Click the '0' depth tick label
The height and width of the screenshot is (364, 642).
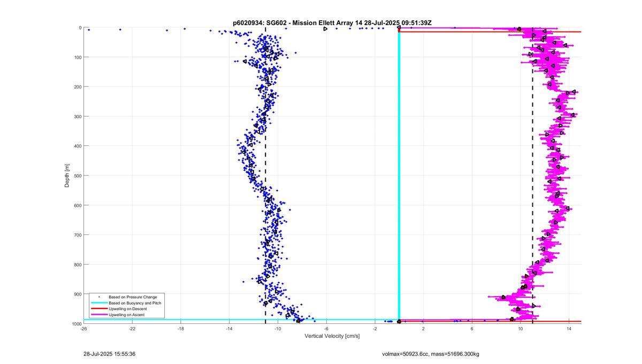point(80,28)
